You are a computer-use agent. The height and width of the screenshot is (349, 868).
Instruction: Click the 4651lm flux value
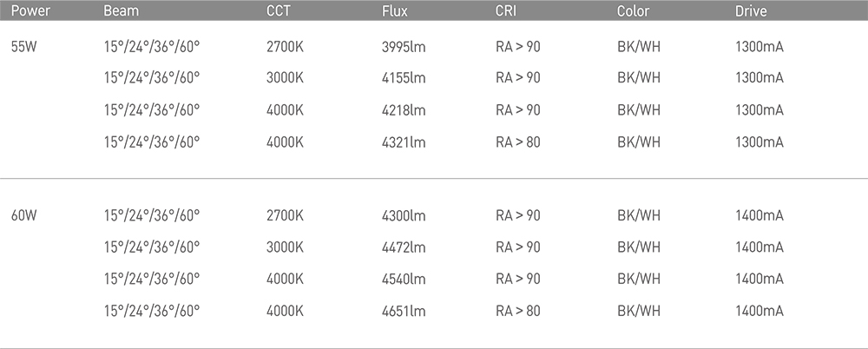pos(404,311)
